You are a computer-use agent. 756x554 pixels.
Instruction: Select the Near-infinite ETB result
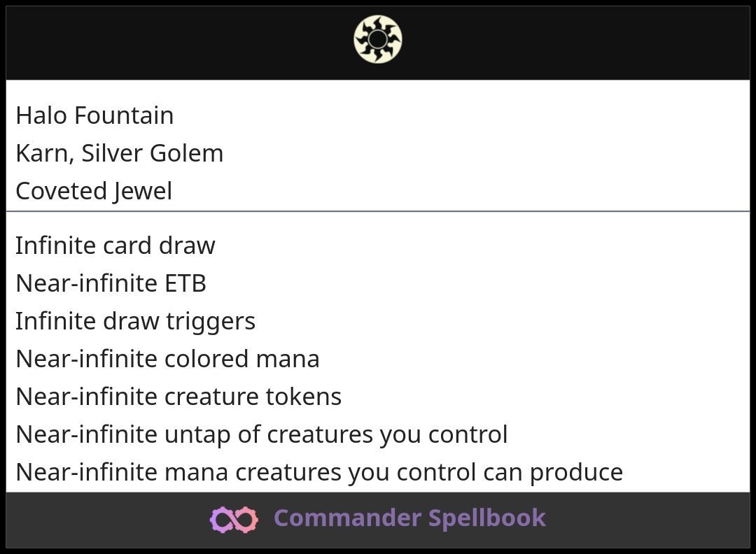click(111, 283)
